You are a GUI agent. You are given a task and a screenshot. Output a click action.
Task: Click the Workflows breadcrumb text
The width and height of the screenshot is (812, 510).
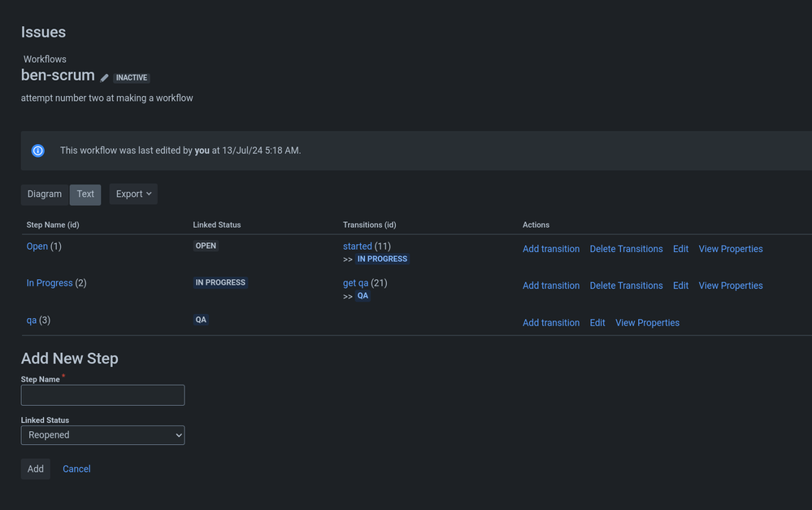point(45,59)
